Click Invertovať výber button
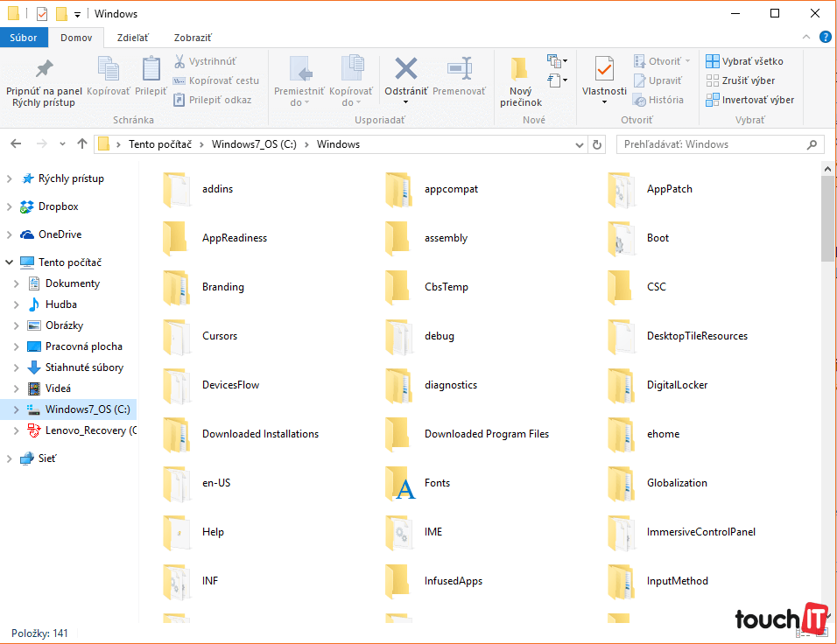 point(749,100)
